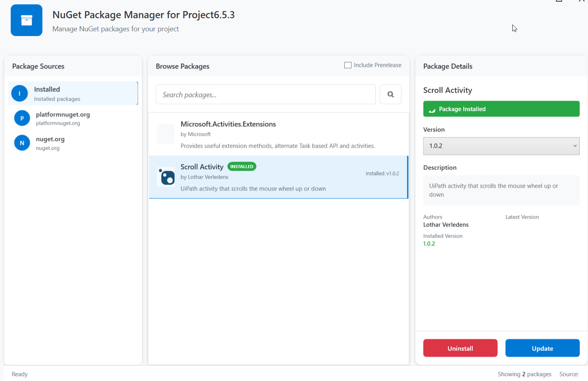This screenshot has height=381, width=588.
Task: Click the Browse Packages panel heading
Action: pyautogui.click(x=183, y=66)
